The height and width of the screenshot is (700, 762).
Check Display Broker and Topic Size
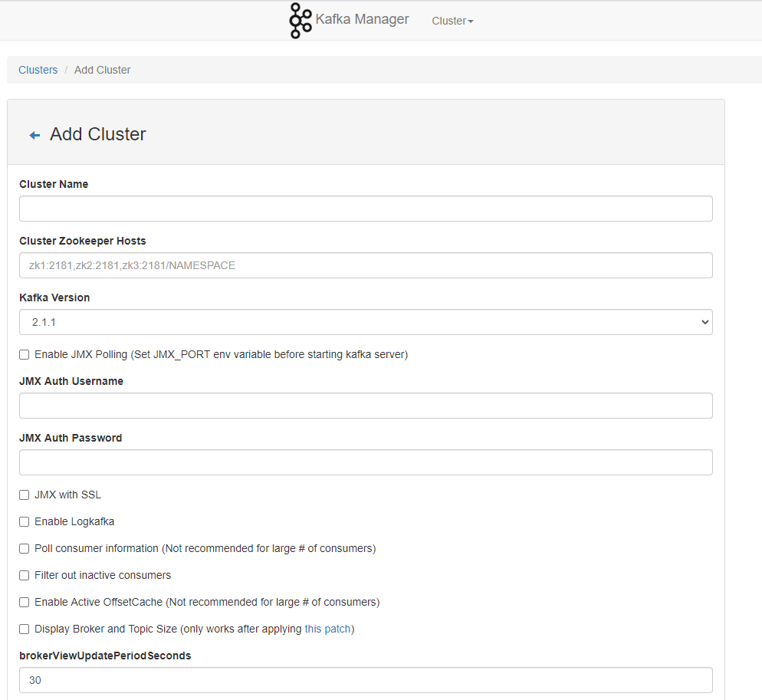(25, 629)
